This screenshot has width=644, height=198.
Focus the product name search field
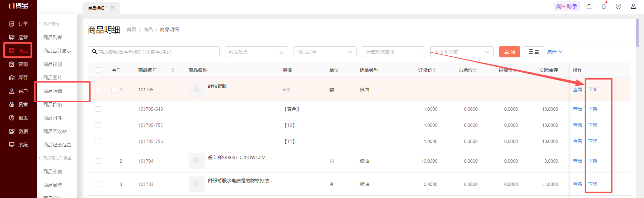click(154, 52)
